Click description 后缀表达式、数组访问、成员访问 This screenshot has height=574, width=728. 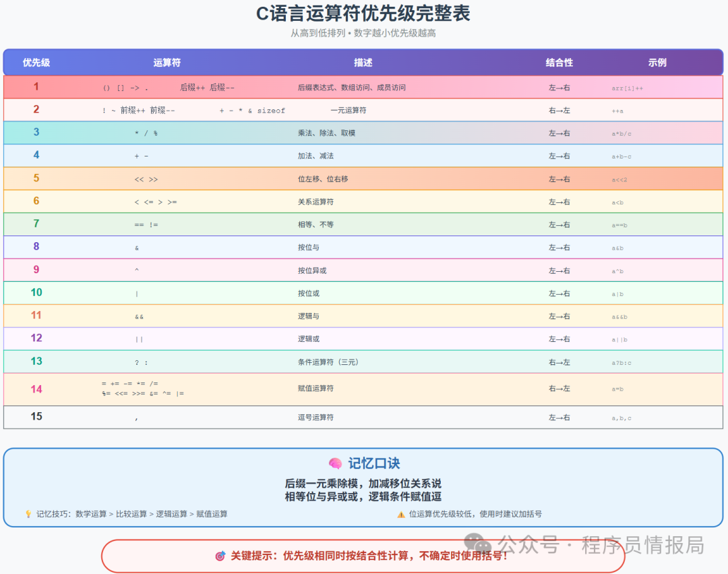tap(351, 87)
